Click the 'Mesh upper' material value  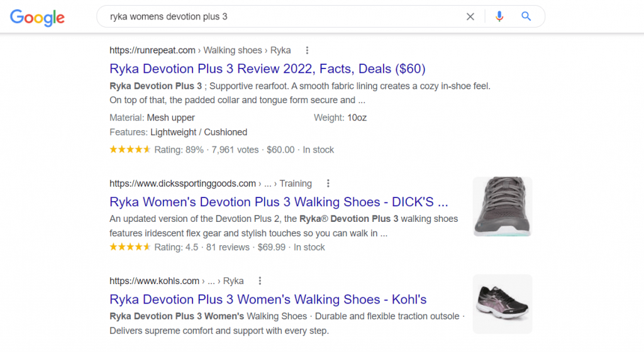[x=171, y=118]
